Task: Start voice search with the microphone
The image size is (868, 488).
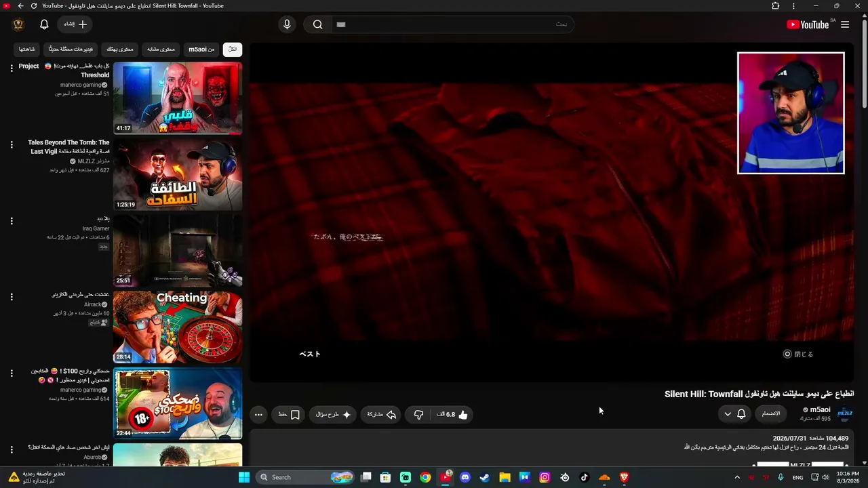Action: [x=287, y=24]
